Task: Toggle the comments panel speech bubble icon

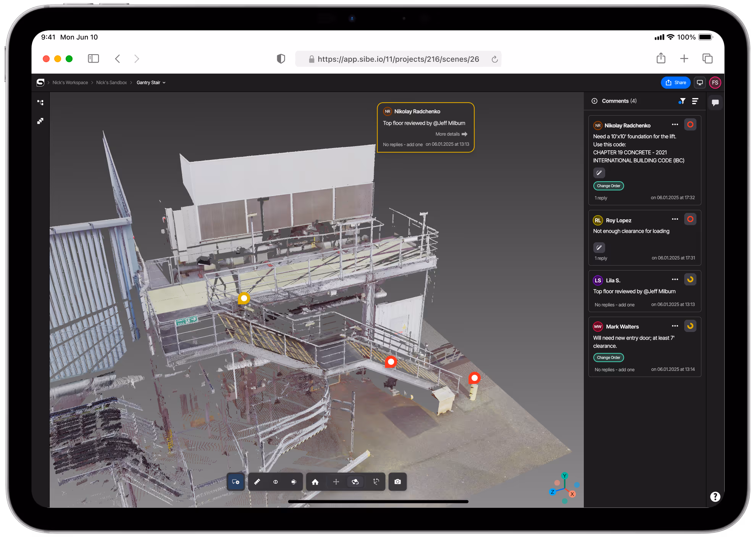Action: tap(715, 102)
